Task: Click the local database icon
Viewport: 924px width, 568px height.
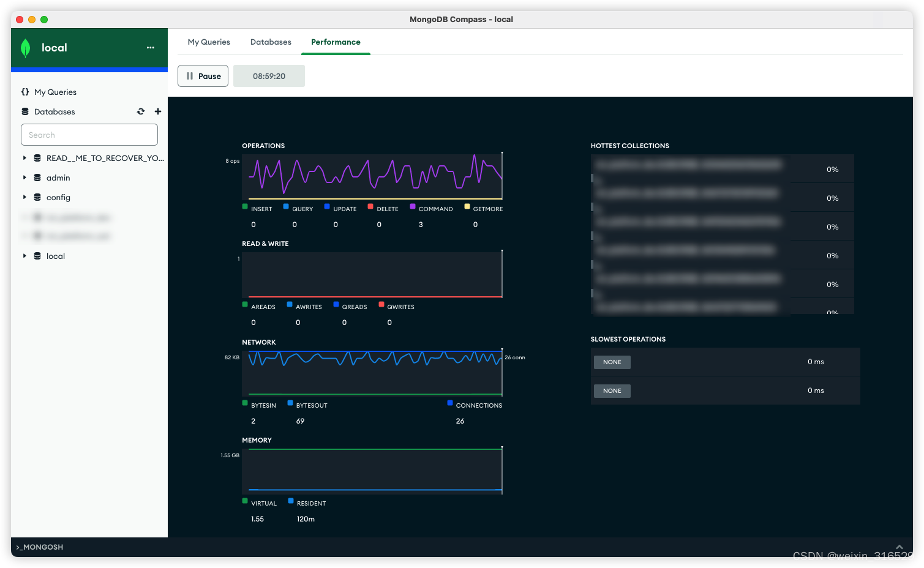Action: click(x=37, y=256)
